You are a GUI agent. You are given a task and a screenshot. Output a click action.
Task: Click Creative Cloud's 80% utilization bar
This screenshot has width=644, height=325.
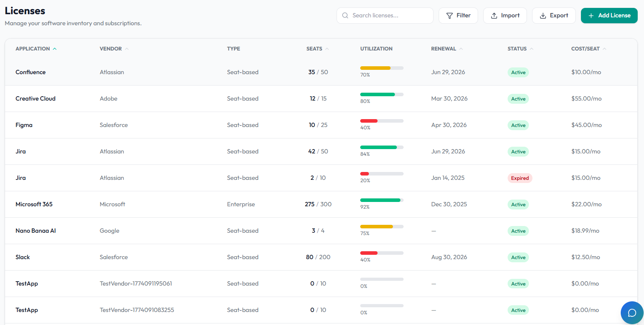[x=382, y=95]
